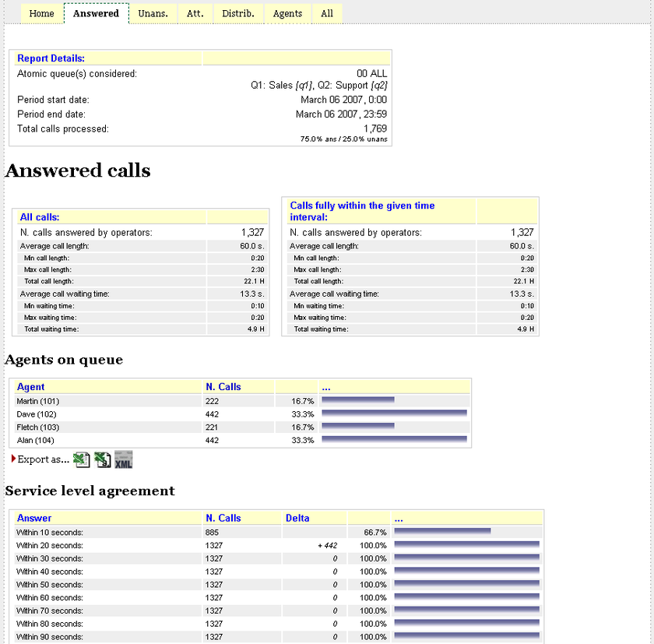Switch to the Unans. tab

click(x=153, y=13)
